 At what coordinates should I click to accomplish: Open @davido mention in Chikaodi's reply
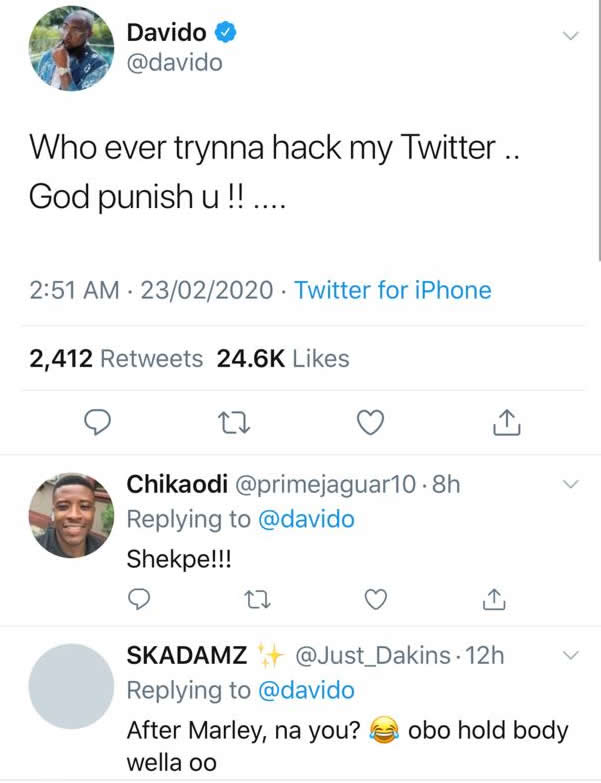[307, 519]
